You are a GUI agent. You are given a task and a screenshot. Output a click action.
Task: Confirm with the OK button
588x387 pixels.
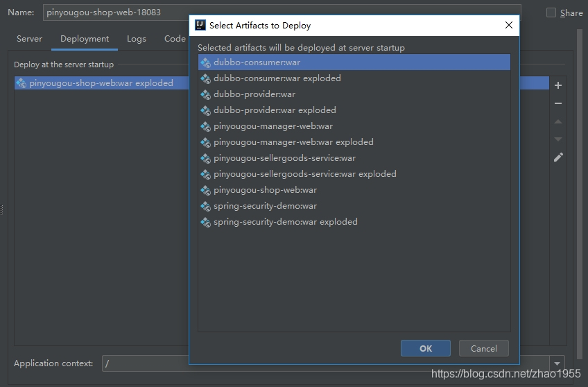click(426, 348)
